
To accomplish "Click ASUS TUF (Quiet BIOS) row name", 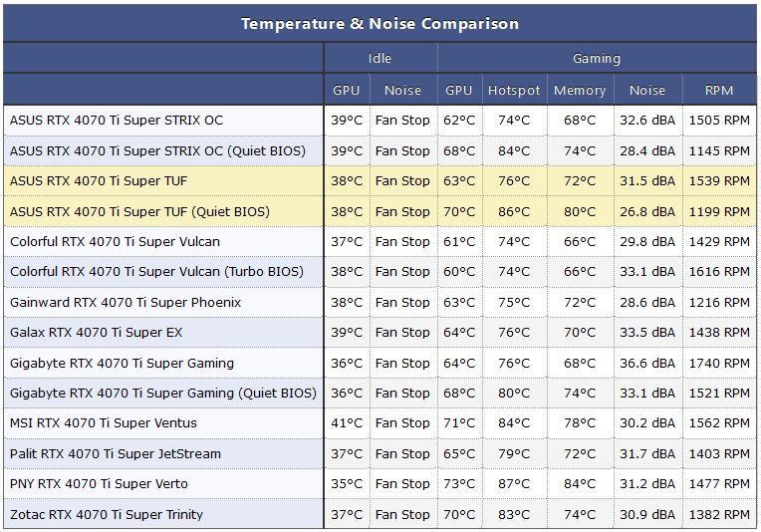I will point(139,211).
